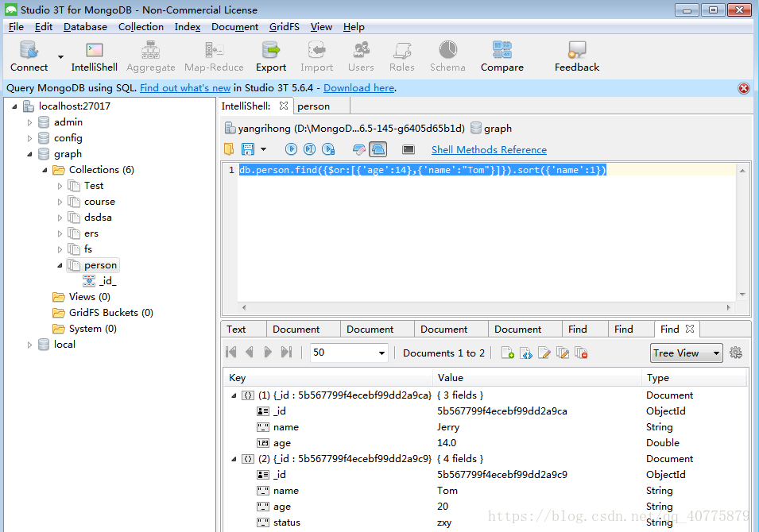This screenshot has width=759, height=532.
Task: Collapse the Collections (6) folder
Action: pyautogui.click(x=45, y=170)
